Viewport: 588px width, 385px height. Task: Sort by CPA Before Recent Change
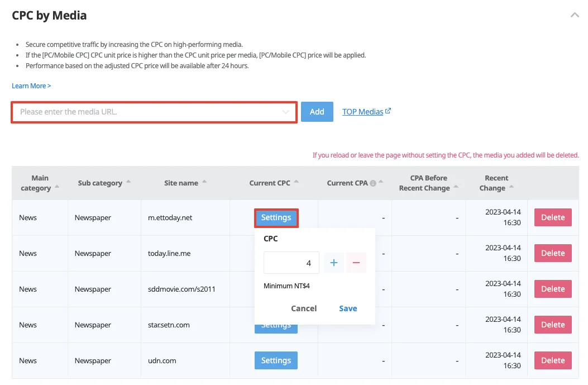click(x=456, y=188)
